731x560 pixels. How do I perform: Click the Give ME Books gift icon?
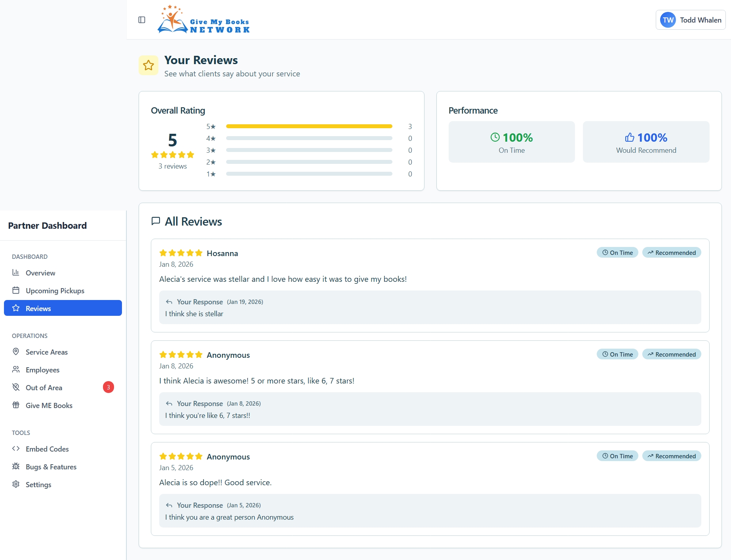tap(15, 405)
